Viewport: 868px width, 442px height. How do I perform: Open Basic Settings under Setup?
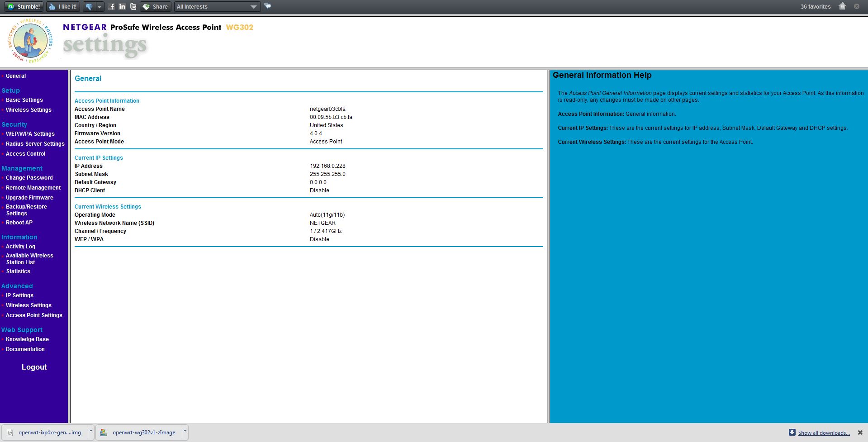click(x=24, y=100)
